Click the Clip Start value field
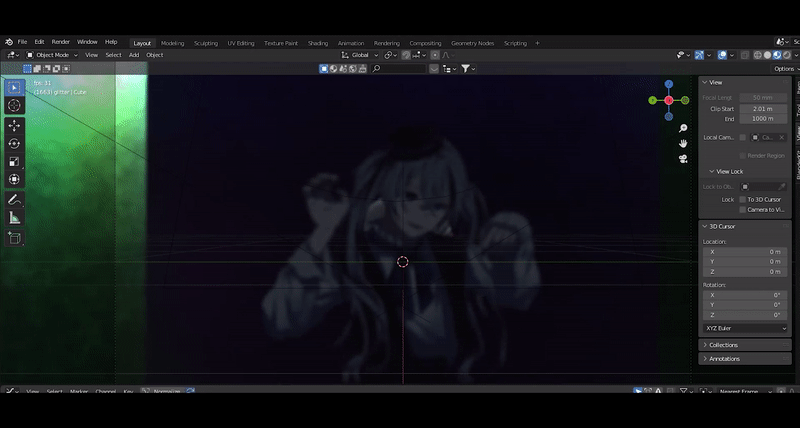Viewport: 800px width, 428px height. (x=762, y=108)
